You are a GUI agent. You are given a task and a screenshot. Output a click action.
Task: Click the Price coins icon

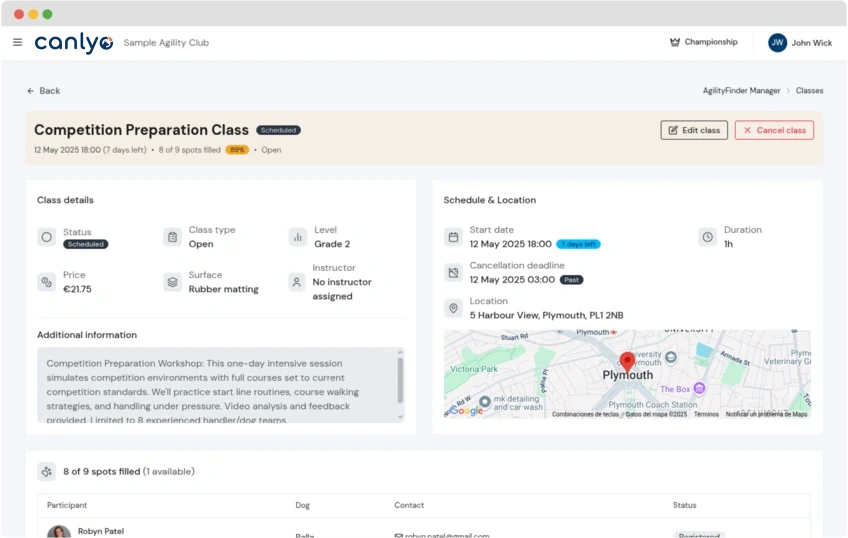click(x=47, y=282)
